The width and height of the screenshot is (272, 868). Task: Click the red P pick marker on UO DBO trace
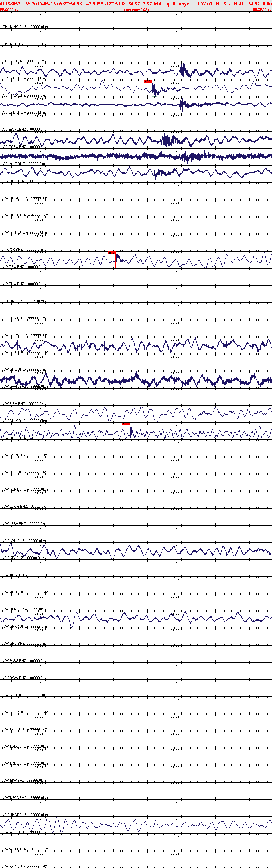coord(111,252)
